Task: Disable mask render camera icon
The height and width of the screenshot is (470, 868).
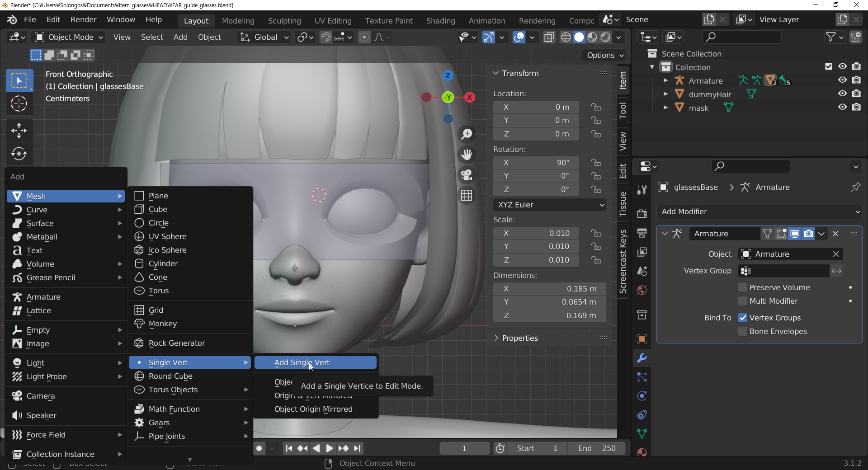Action: point(856,107)
